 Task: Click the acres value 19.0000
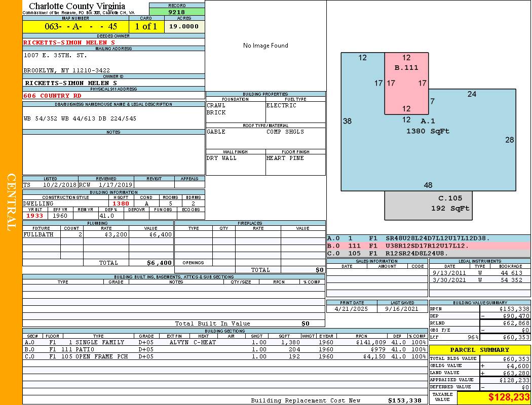[184, 26]
